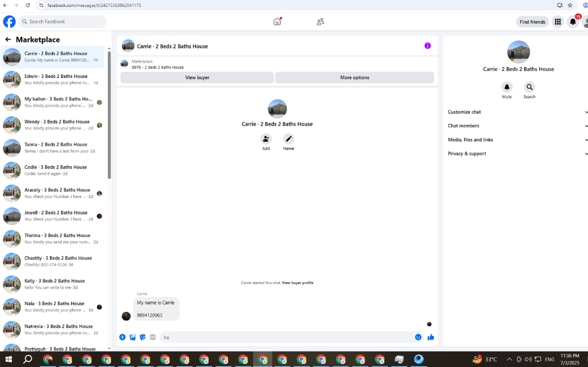
Task: Click View buyer button
Action: coord(197,77)
